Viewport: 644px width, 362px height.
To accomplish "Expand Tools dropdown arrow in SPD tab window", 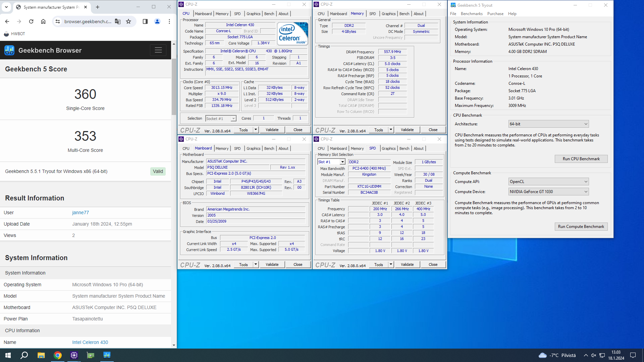I will click(391, 264).
